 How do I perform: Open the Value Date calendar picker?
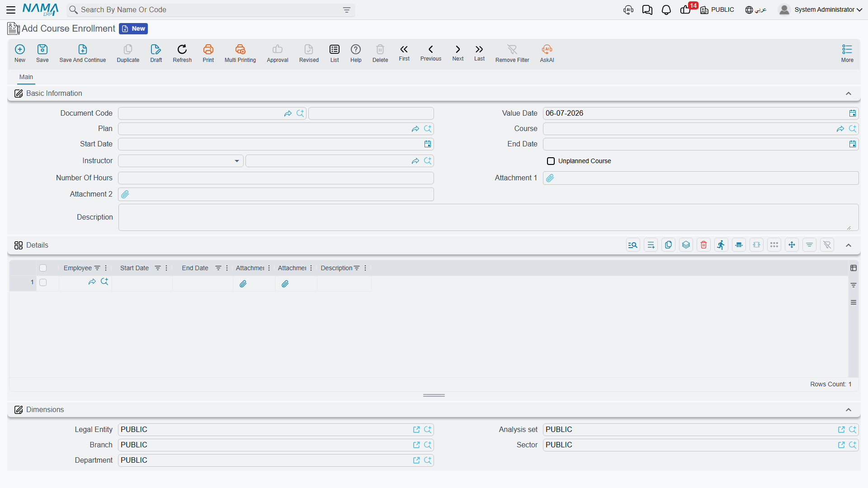point(853,113)
